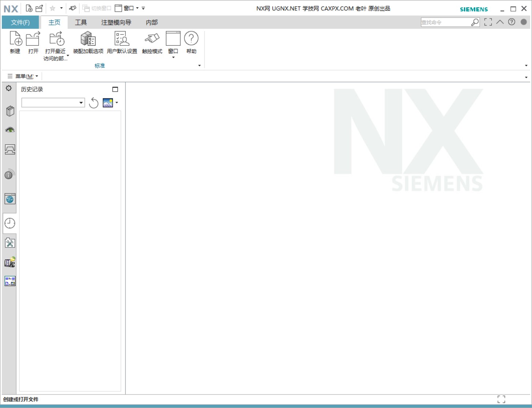Open the tools wrench resource tab

(10, 243)
